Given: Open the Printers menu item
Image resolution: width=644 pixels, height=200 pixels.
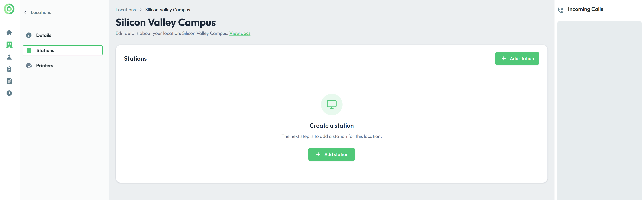Looking at the screenshot, I should click(45, 66).
